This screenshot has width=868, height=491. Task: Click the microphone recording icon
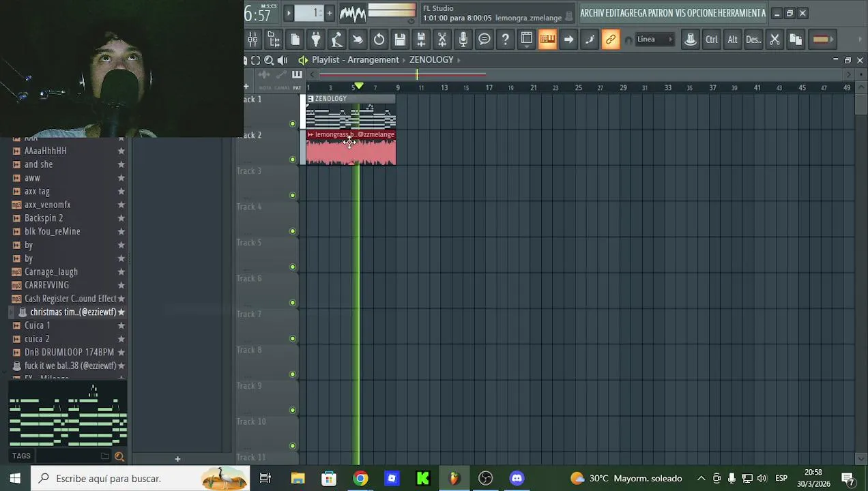(x=463, y=40)
